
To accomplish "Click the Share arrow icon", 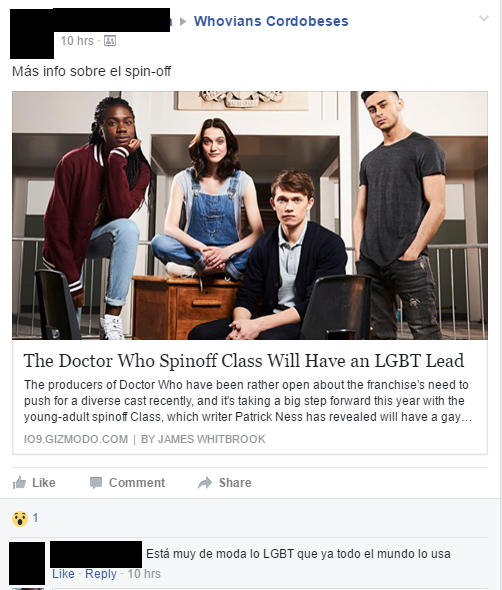I will [205, 483].
